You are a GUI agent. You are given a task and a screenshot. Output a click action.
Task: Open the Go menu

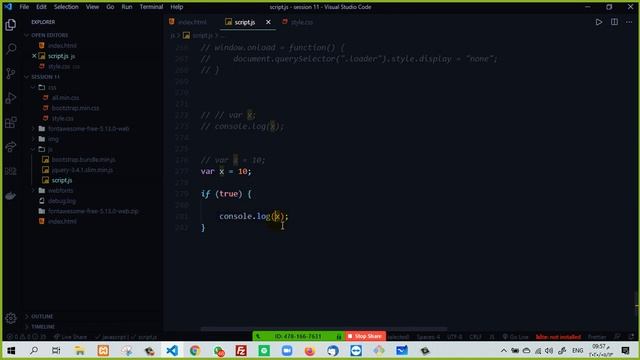pyautogui.click(x=110, y=7)
